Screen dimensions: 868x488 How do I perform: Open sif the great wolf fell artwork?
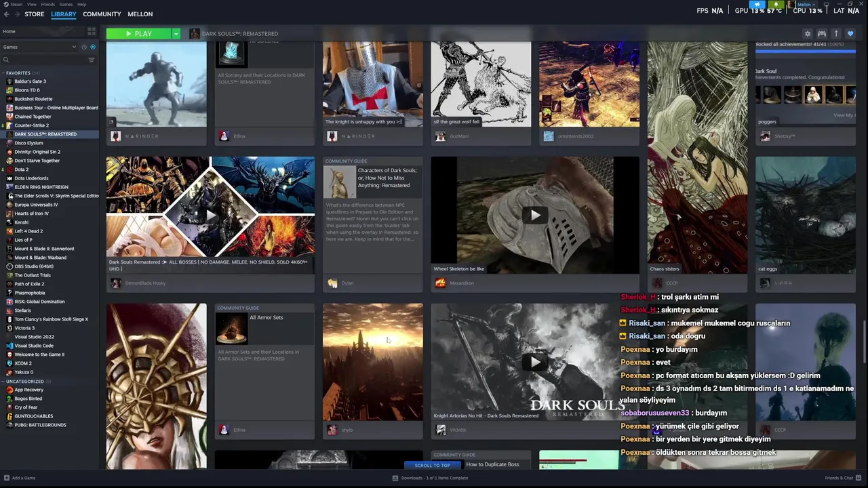[481, 85]
